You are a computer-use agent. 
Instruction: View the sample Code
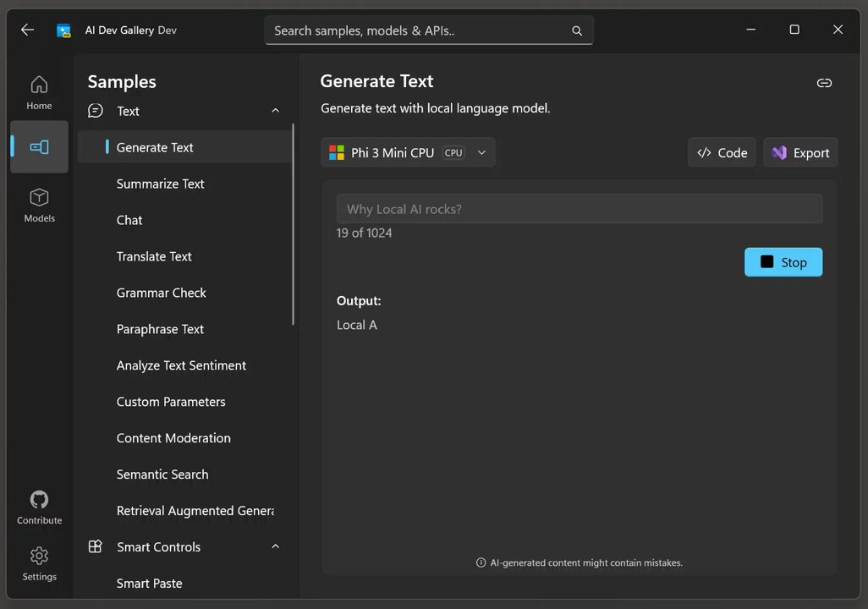pyautogui.click(x=722, y=153)
